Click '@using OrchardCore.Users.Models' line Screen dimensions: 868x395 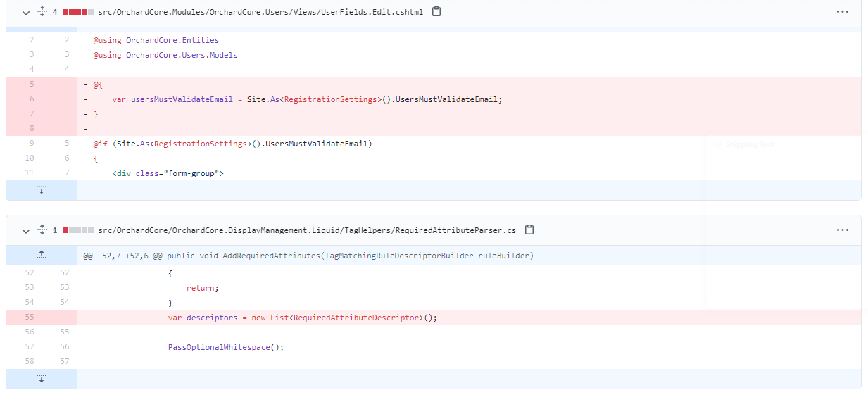coord(165,55)
